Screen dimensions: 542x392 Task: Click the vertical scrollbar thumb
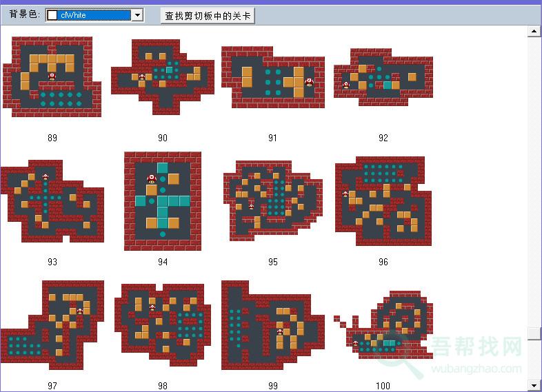pyautogui.click(x=534, y=333)
